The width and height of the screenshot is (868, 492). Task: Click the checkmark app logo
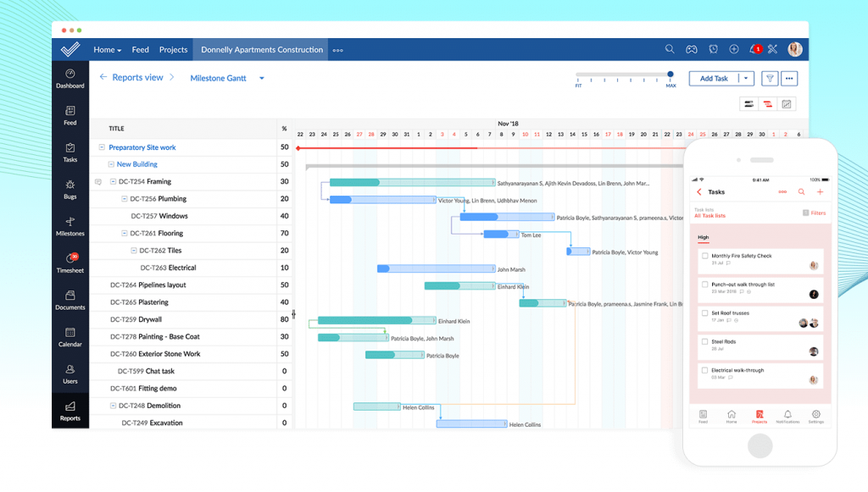coord(70,50)
